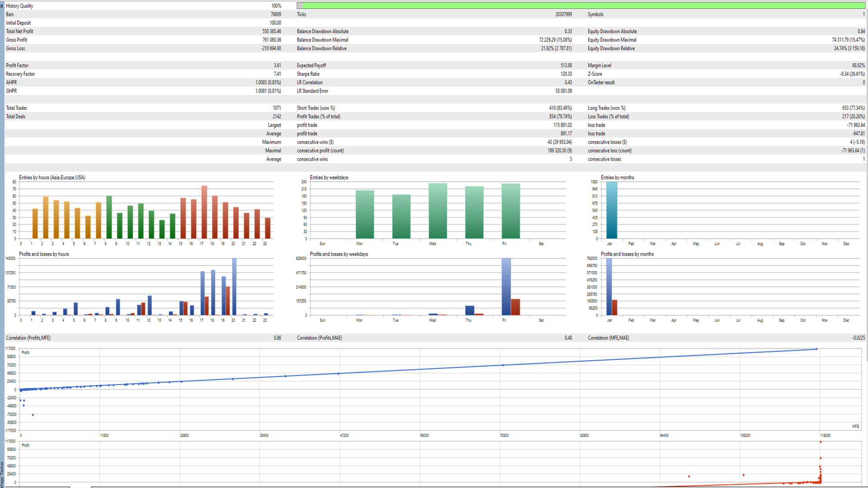Click the Profit Factor value 3.61
This screenshot has height=488, width=868.
click(277, 66)
